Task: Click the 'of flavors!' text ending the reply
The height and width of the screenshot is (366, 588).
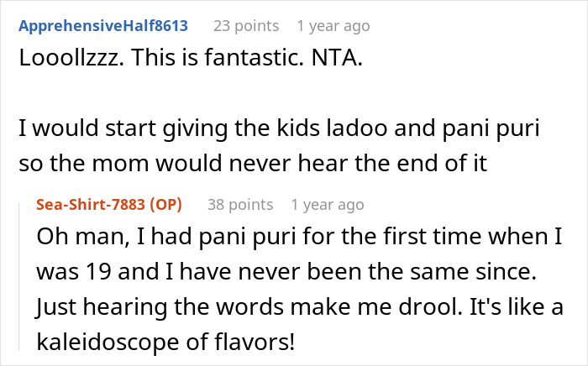Action: 240,342
